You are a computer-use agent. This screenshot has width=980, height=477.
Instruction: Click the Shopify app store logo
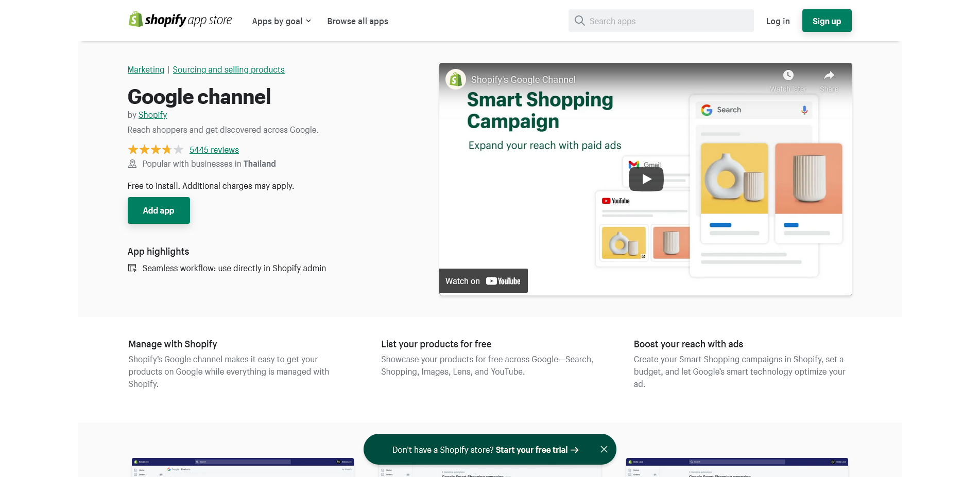[x=180, y=20]
